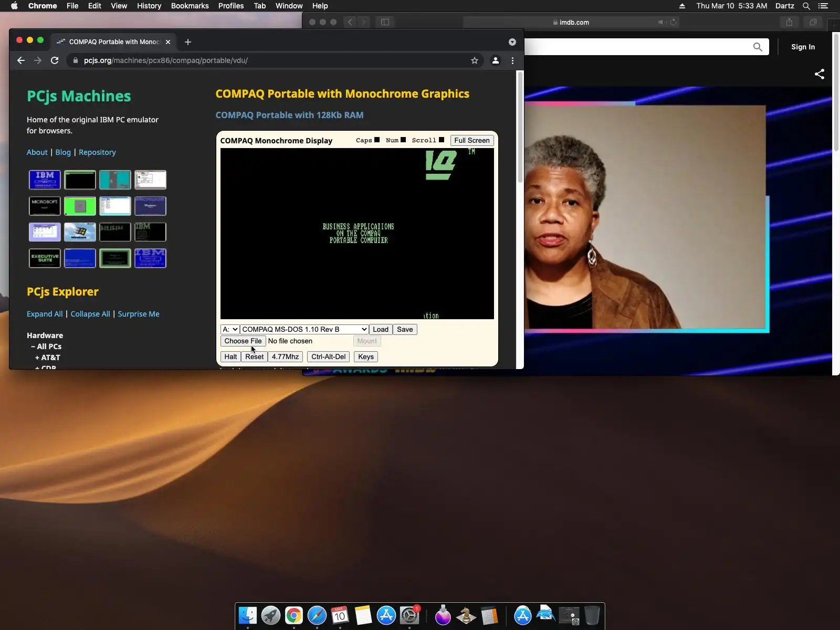Viewport: 840px width, 630px height.
Task: Close the COMPAQ Portable tab
Action: point(168,42)
